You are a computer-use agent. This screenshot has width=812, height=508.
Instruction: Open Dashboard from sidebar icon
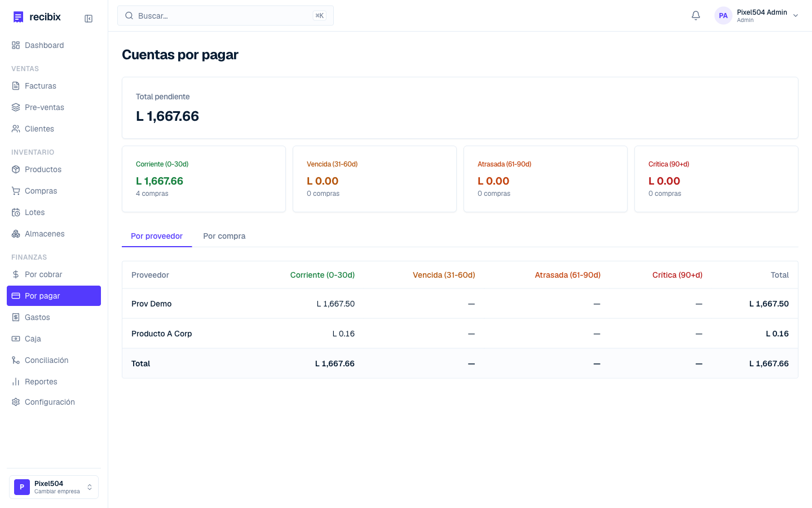16,45
